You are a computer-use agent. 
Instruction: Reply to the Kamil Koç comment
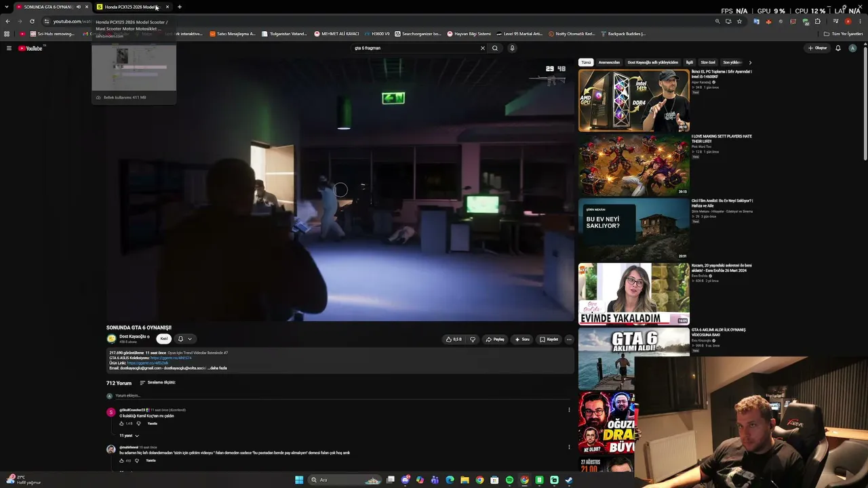point(152,424)
